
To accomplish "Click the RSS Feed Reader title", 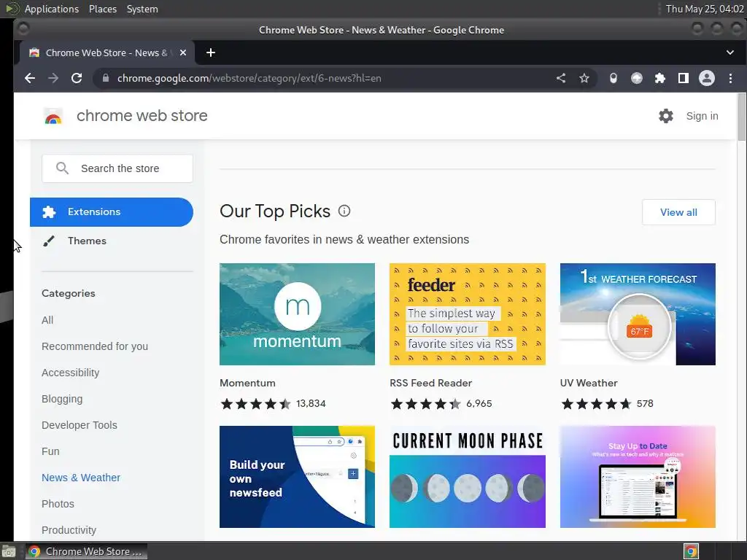I will (x=430, y=383).
